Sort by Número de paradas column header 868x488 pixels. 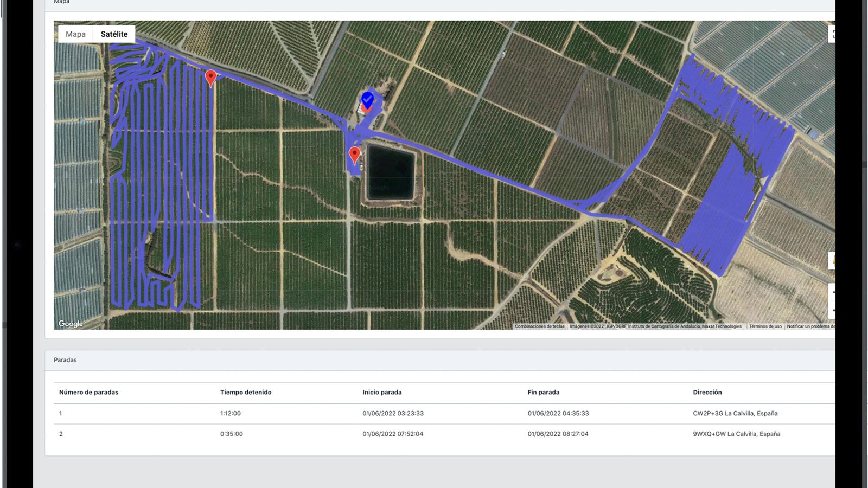pyautogui.click(x=88, y=392)
